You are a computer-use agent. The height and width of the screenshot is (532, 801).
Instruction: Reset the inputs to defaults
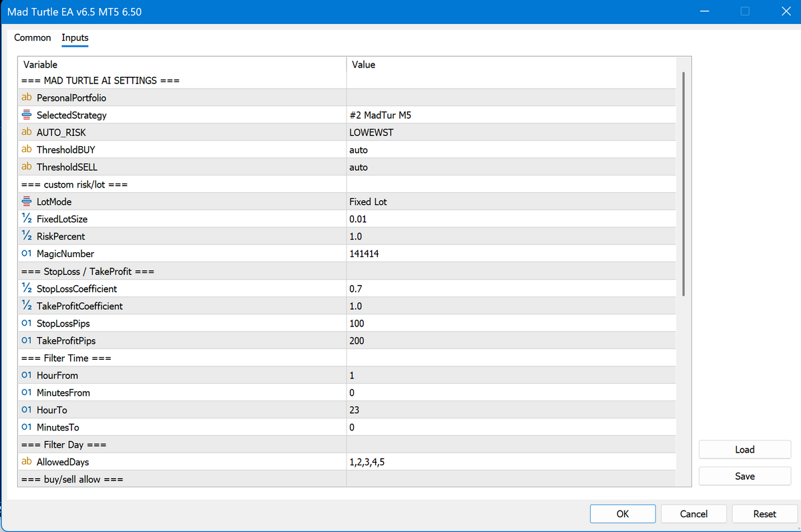pos(764,514)
